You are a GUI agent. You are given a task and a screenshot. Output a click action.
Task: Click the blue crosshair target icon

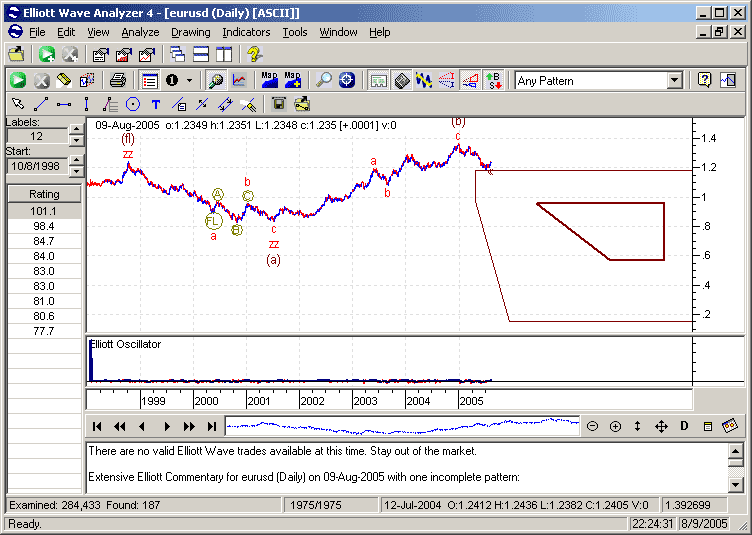click(x=347, y=80)
